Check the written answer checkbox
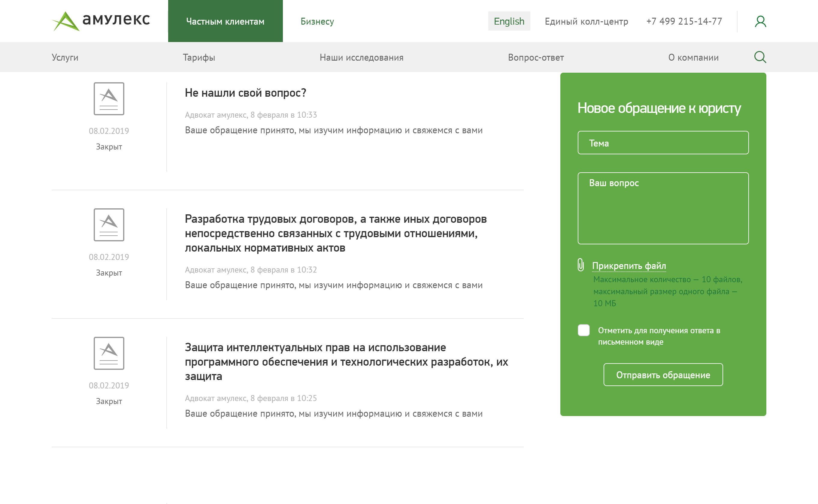The image size is (818, 504). click(583, 330)
